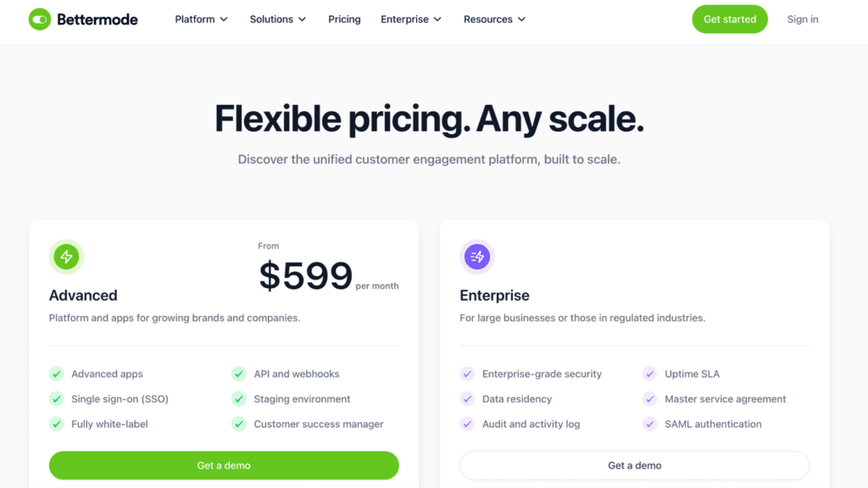Image resolution: width=868 pixels, height=488 pixels.
Task: Click the checkmark icon beside API and webhooks
Action: point(239,374)
